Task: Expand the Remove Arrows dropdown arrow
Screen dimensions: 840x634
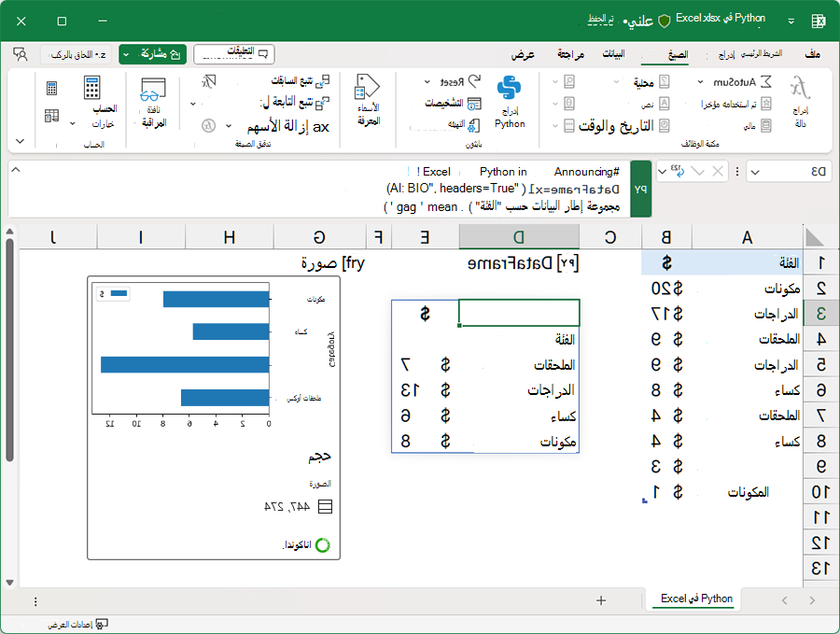Action: click(x=229, y=126)
